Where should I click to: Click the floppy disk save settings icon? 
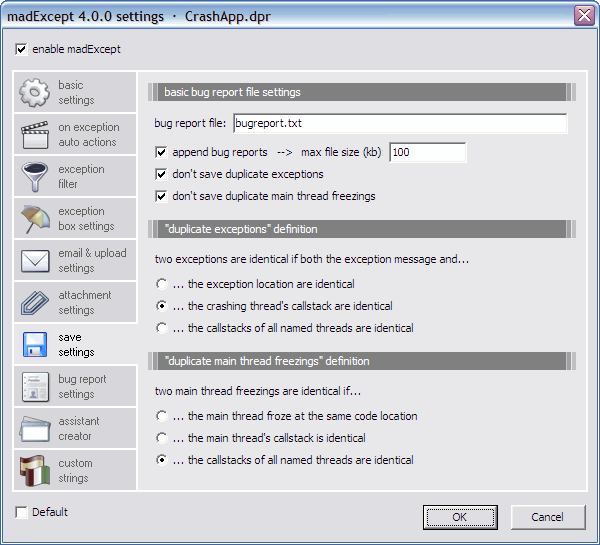pos(35,344)
